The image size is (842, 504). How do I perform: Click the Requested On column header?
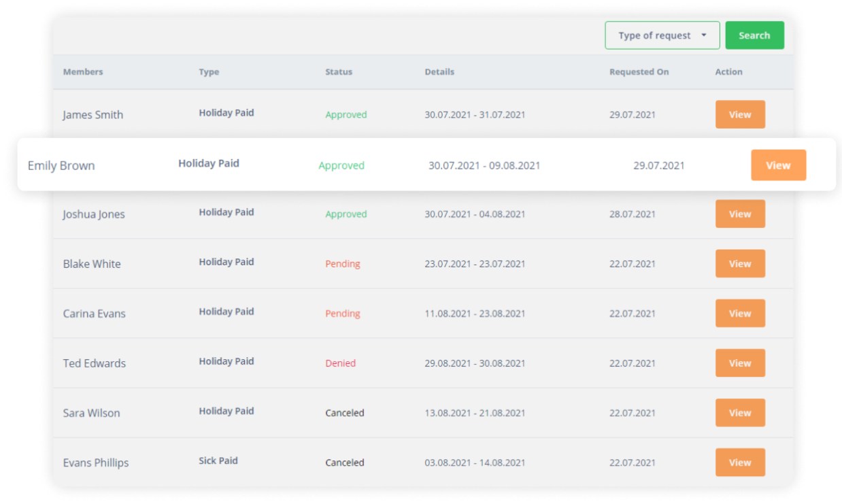[x=639, y=71]
